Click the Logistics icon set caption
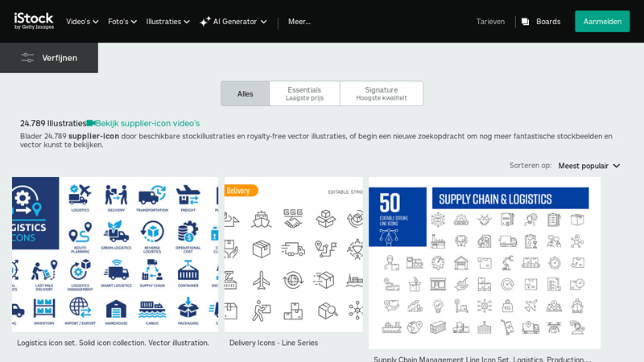This screenshot has width=644, height=362. (113, 343)
